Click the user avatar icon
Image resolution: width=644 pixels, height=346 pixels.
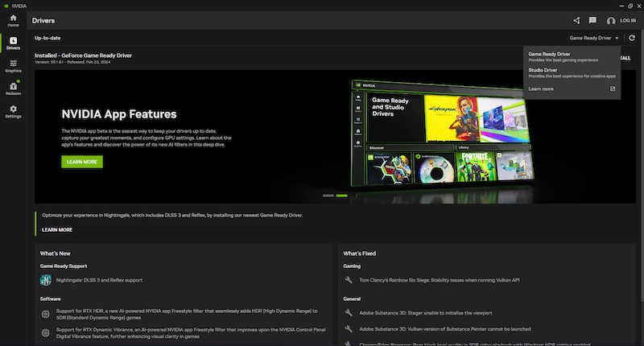[x=611, y=21]
